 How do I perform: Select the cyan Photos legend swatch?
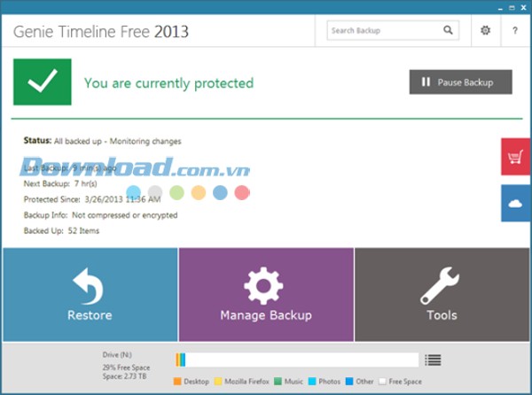coord(311,382)
